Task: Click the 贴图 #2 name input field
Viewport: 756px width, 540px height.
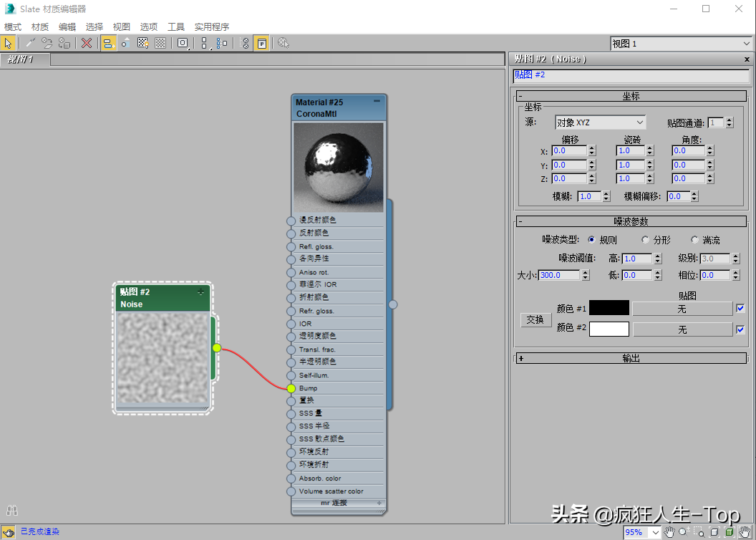Action: tap(631, 75)
